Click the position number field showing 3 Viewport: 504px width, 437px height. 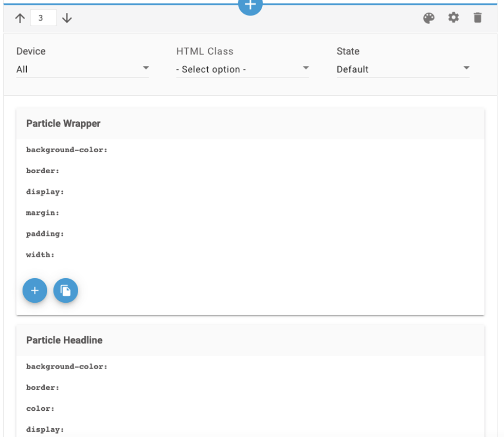coord(43,19)
